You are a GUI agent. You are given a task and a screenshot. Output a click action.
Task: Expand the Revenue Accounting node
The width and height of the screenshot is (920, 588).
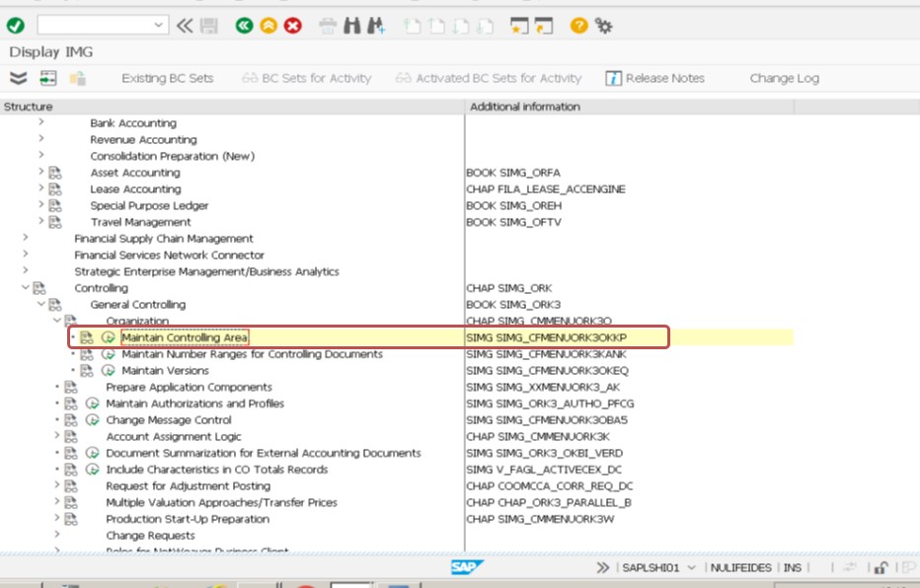tap(41, 138)
